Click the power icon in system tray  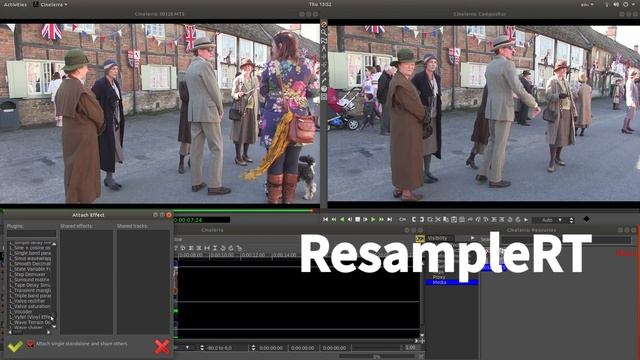(x=625, y=4)
